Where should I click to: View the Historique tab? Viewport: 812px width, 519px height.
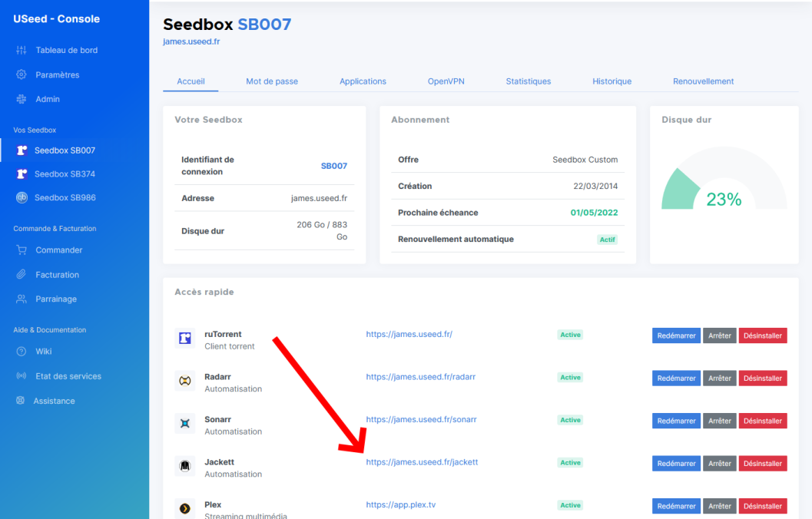[612, 81]
